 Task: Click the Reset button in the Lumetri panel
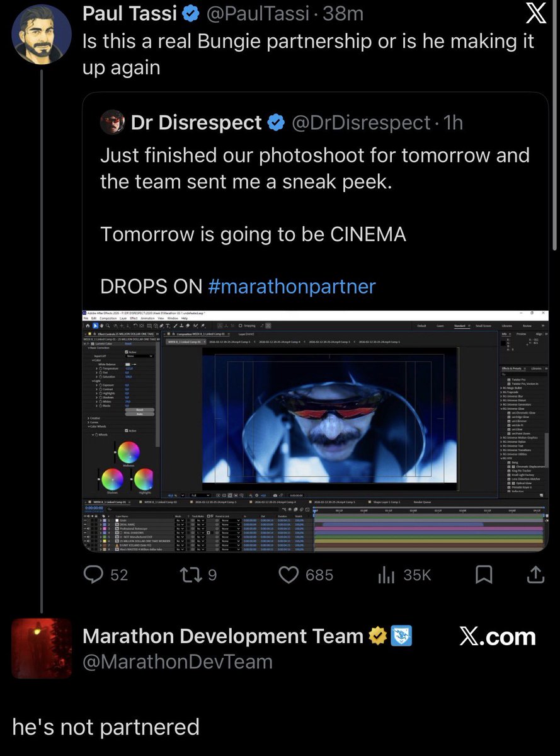click(x=138, y=410)
